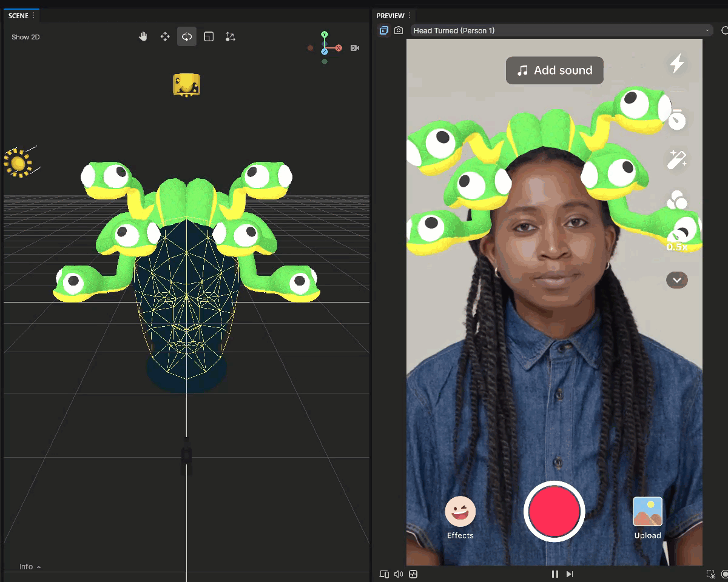728x582 pixels.
Task: Expand more camera options chevron
Action: click(x=677, y=279)
